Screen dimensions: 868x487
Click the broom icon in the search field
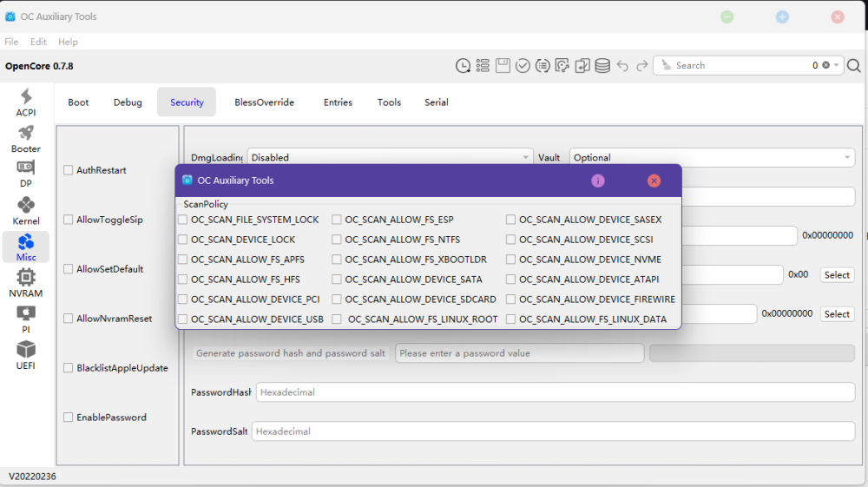(x=667, y=65)
